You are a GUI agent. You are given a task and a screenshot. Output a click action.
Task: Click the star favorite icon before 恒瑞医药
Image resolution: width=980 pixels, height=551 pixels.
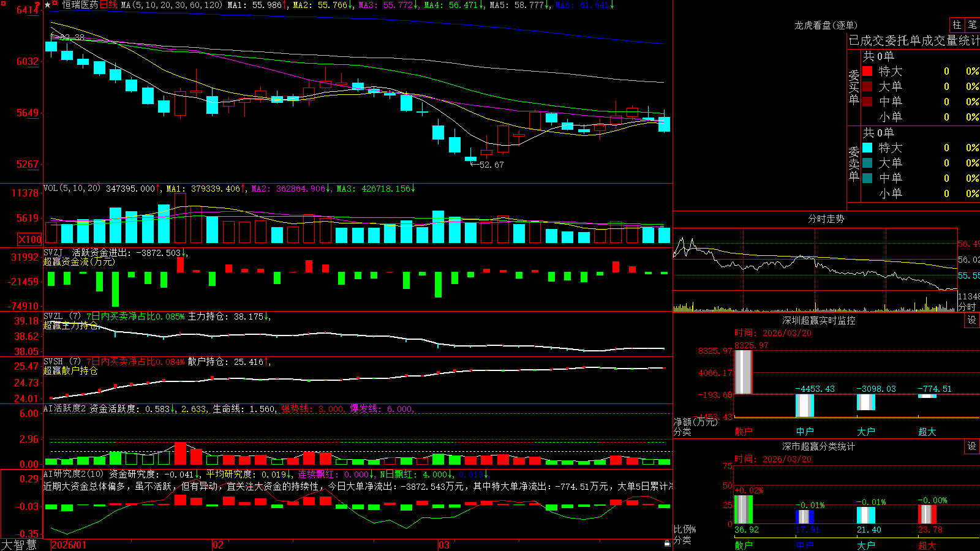pyautogui.click(x=48, y=5)
